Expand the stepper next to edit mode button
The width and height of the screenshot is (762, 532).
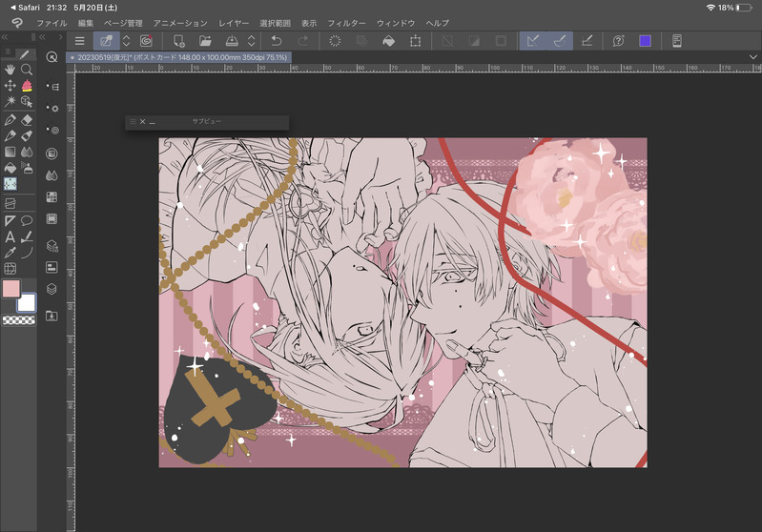pos(126,41)
